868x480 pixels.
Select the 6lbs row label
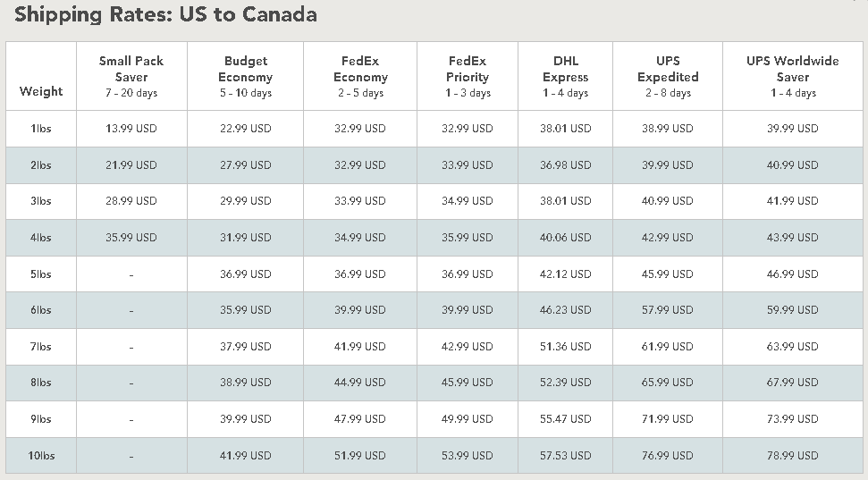(41, 310)
